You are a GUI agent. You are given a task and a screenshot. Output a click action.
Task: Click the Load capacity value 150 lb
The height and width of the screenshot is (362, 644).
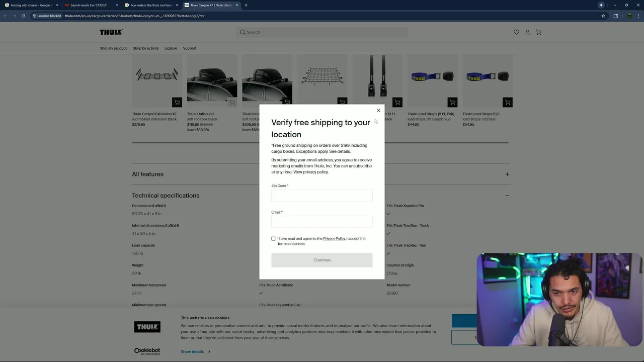point(137,253)
